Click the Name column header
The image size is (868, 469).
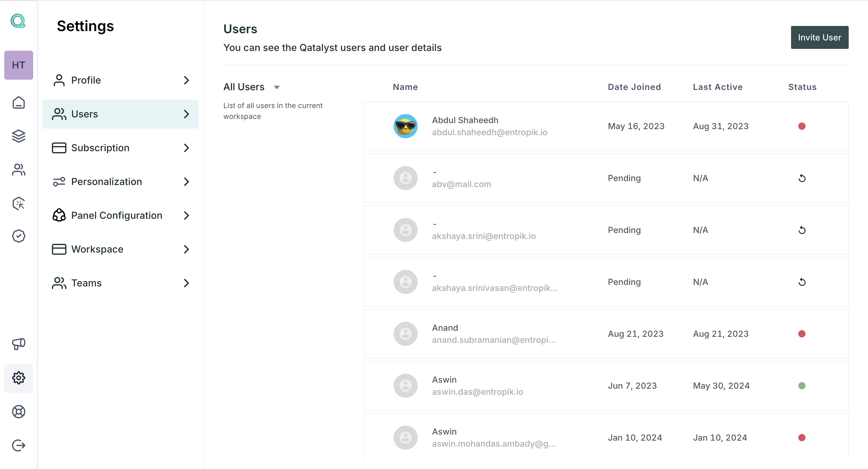pos(405,87)
